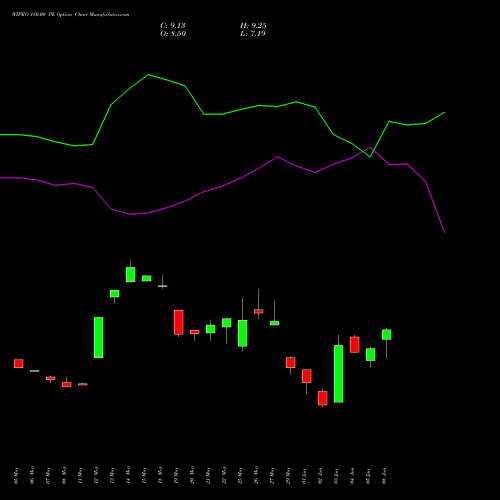
Task: Click the '08 Jun' date label
Action: coord(385,476)
